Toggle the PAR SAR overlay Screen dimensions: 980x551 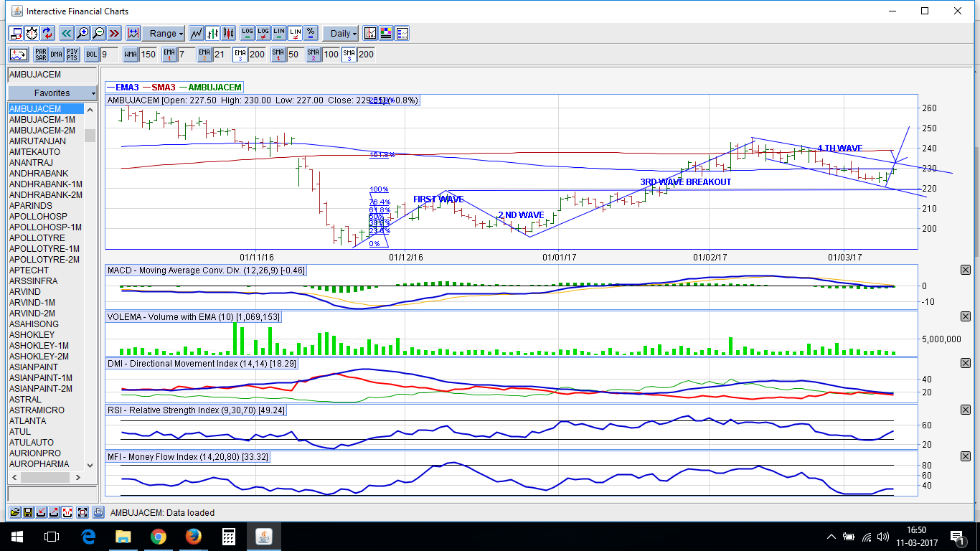[41, 54]
